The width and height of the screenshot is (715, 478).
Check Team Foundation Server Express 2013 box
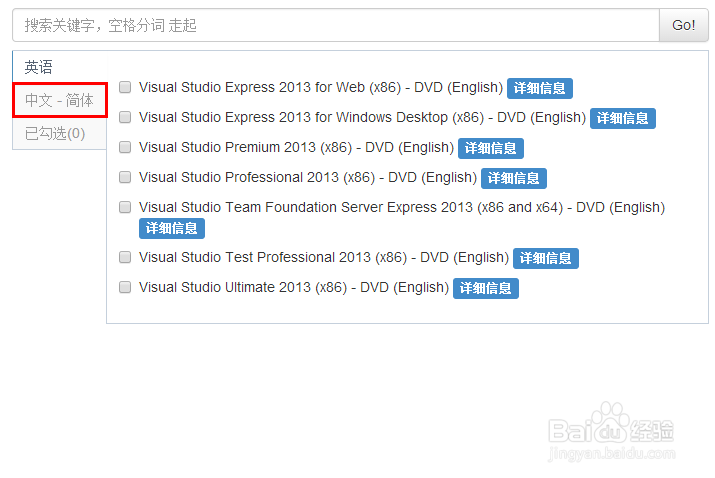tap(125, 207)
